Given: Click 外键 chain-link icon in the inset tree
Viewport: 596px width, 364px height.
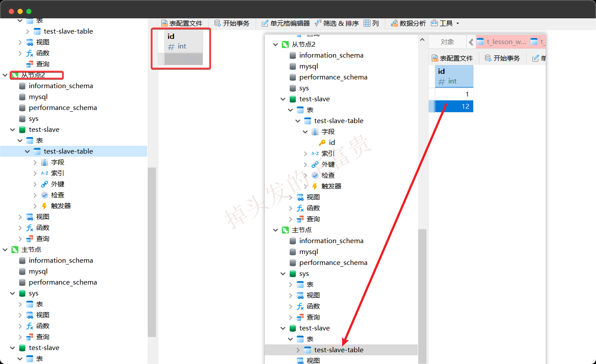Looking at the screenshot, I should (315, 165).
